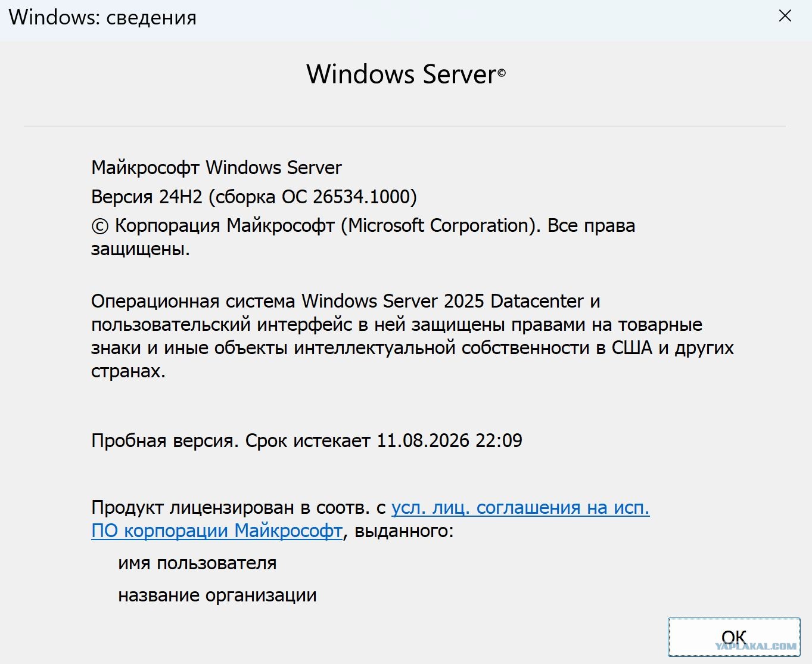Close the "Windows: сведения" dialog with X
Image resolution: width=812 pixels, height=664 pixels.
click(785, 16)
